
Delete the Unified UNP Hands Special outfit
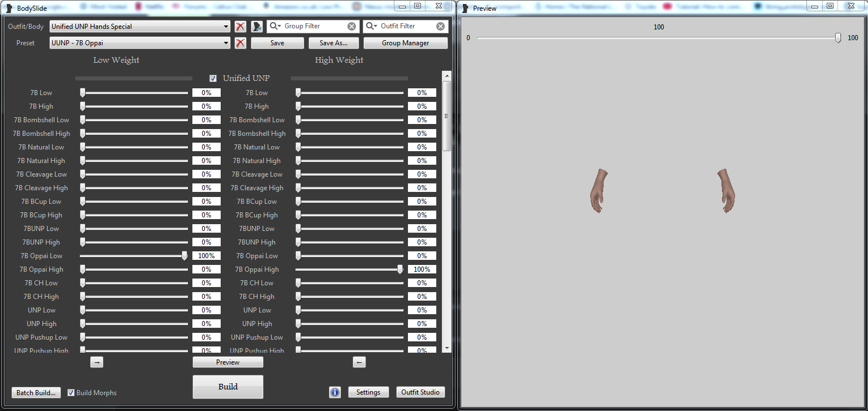click(239, 26)
